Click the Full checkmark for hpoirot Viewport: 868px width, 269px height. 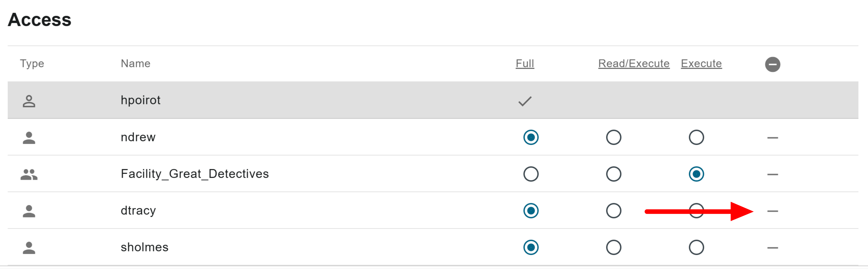pyautogui.click(x=525, y=101)
